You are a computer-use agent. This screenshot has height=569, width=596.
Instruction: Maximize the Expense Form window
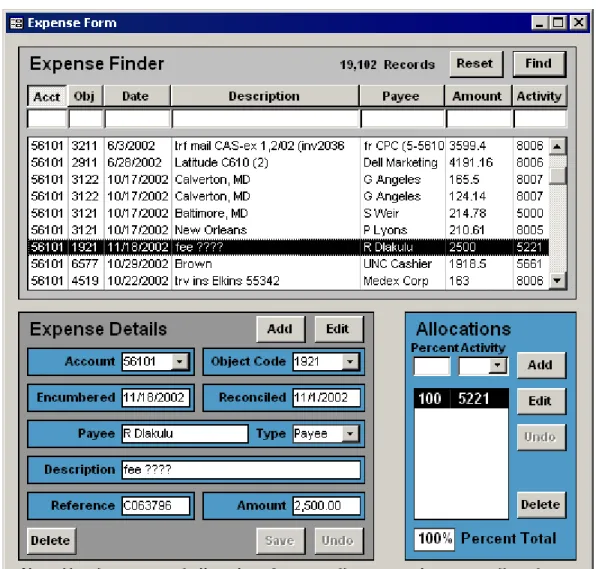tap(558, 23)
